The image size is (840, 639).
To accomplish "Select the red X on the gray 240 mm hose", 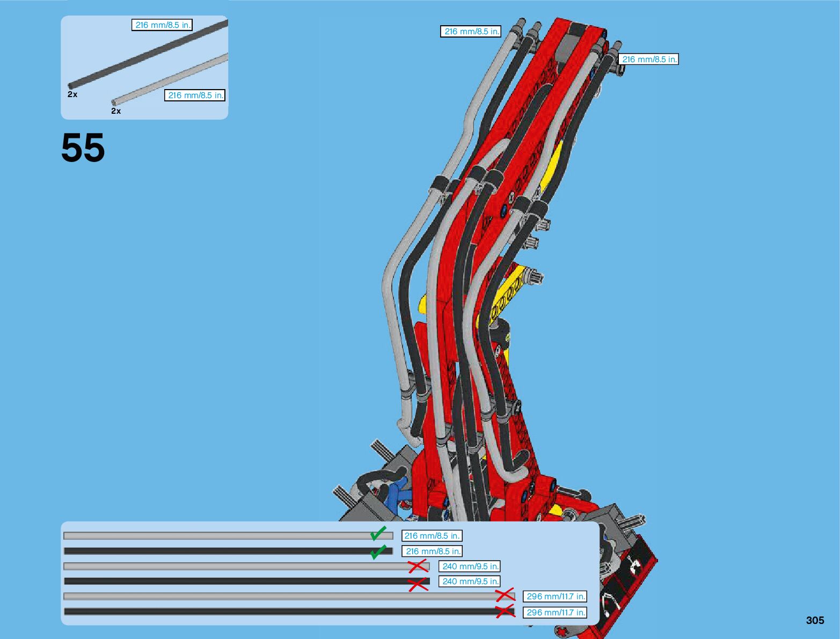I will pos(418,567).
